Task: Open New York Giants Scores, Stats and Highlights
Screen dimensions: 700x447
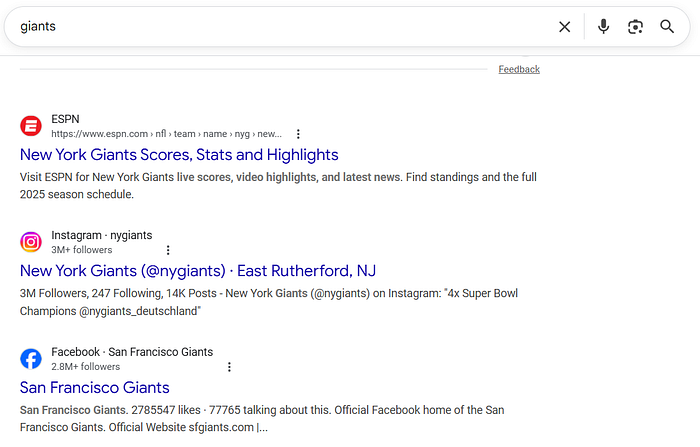Action: (179, 155)
